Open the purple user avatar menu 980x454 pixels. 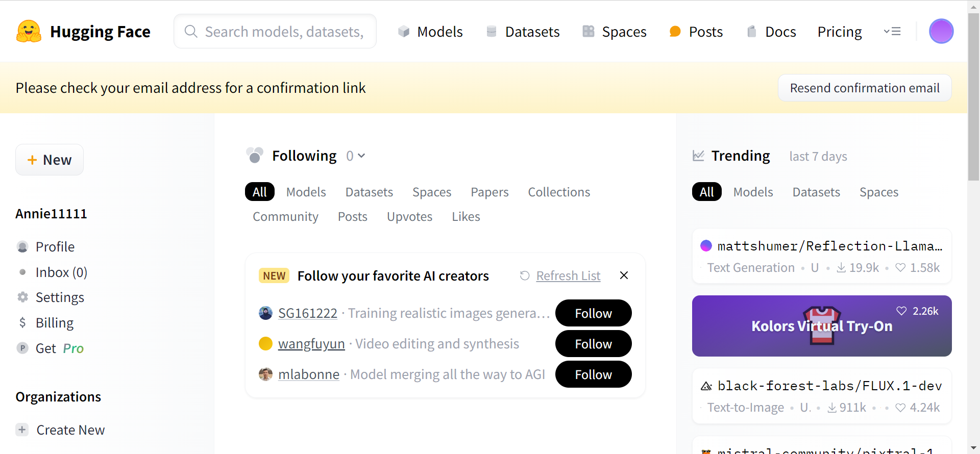(941, 31)
